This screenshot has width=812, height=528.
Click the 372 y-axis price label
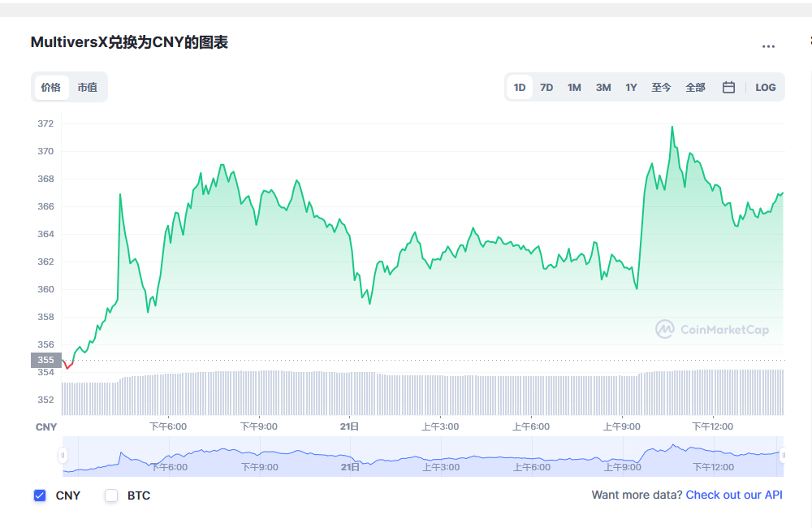pyautogui.click(x=45, y=123)
